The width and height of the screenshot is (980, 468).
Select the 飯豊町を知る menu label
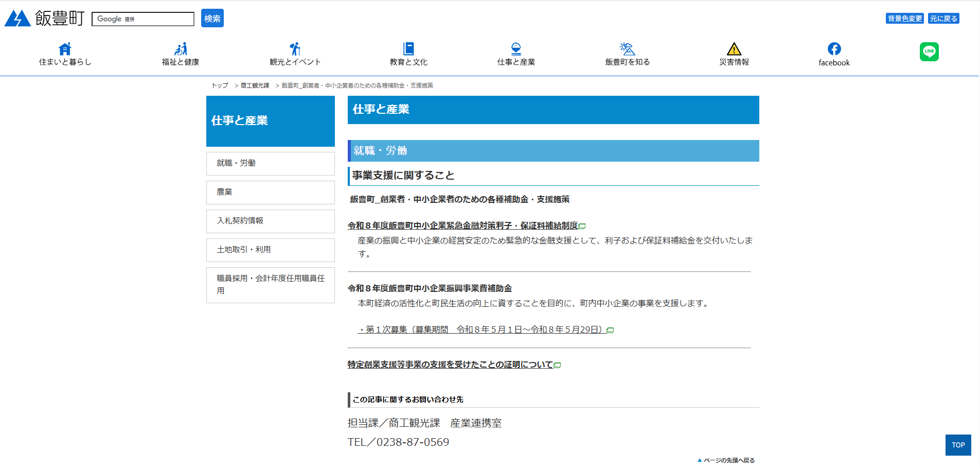[x=628, y=62]
